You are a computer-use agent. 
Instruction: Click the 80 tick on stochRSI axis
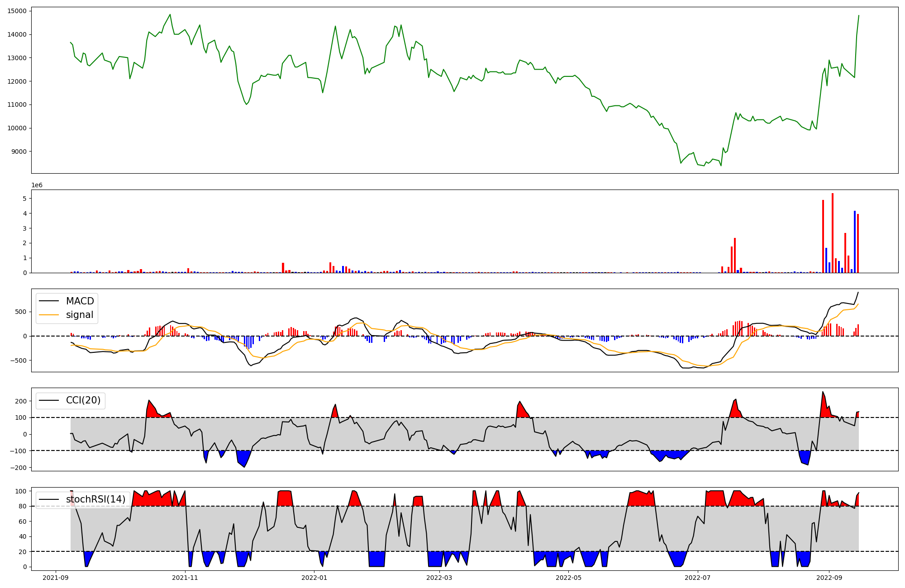pos(23,507)
